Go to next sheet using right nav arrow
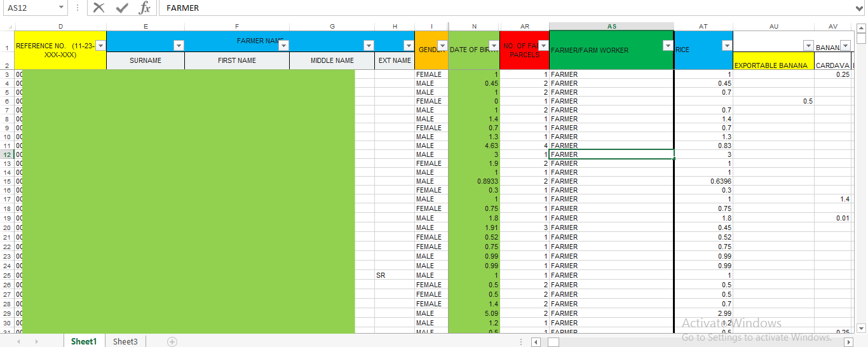The image size is (868, 347). (36, 341)
